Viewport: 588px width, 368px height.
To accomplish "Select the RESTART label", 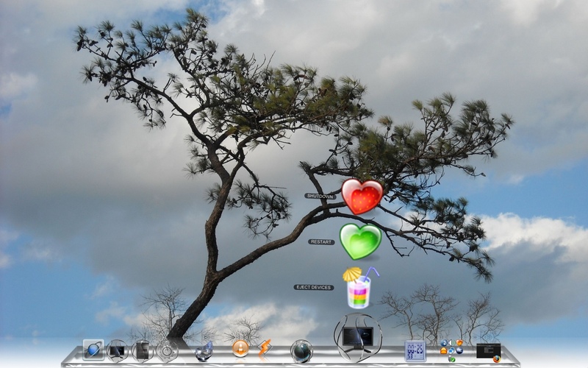I will point(321,242).
